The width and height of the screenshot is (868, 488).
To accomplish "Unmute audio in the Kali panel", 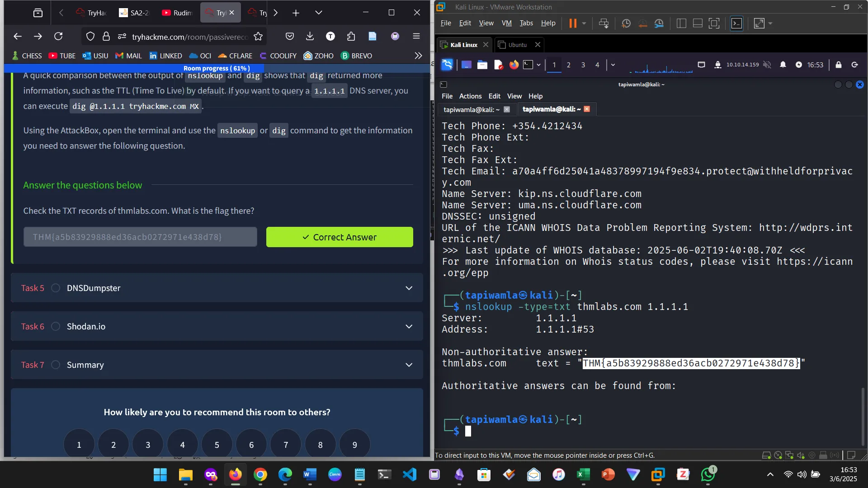I will 767,65.
